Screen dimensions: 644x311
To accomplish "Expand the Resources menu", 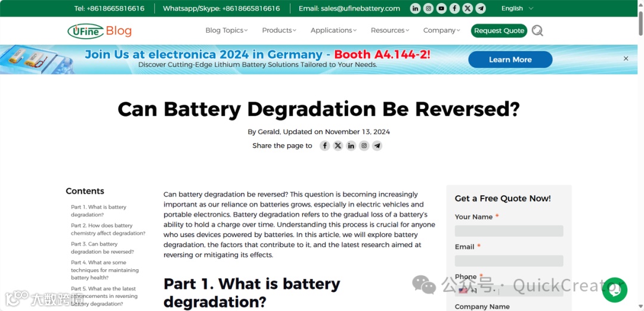I will click(x=390, y=30).
